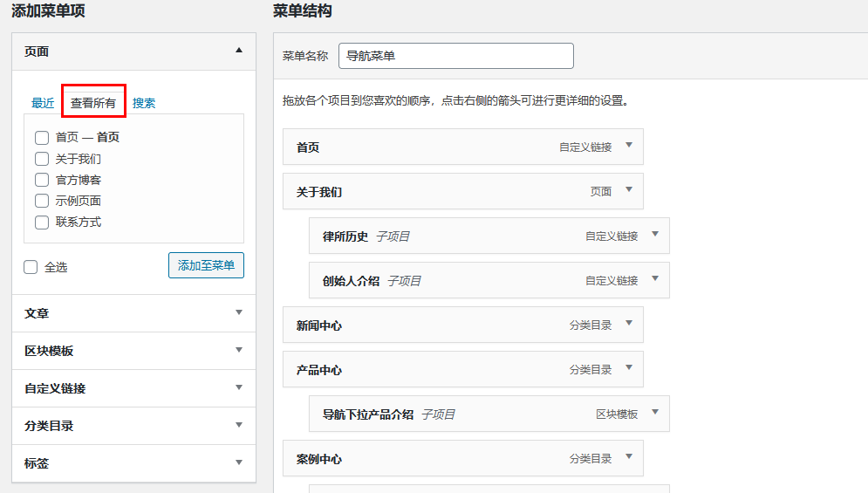The width and height of the screenshot is (868, 493).
Task: Select the 案例中心 menu item title
Action: pos(319,459)
